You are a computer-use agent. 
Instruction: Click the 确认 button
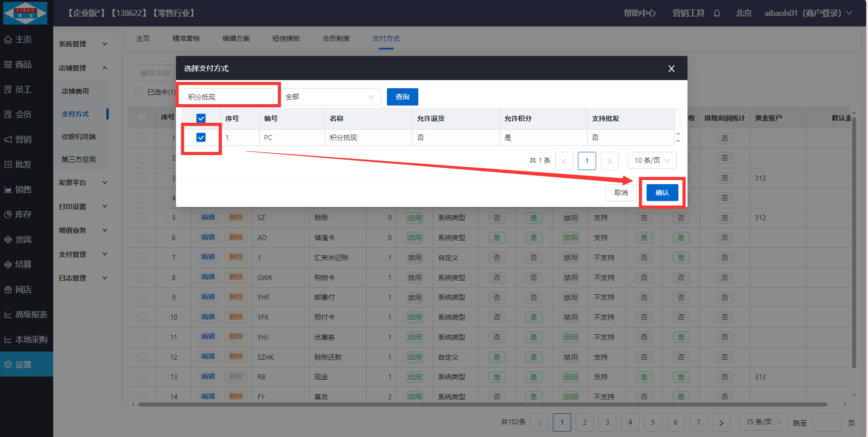662,193
